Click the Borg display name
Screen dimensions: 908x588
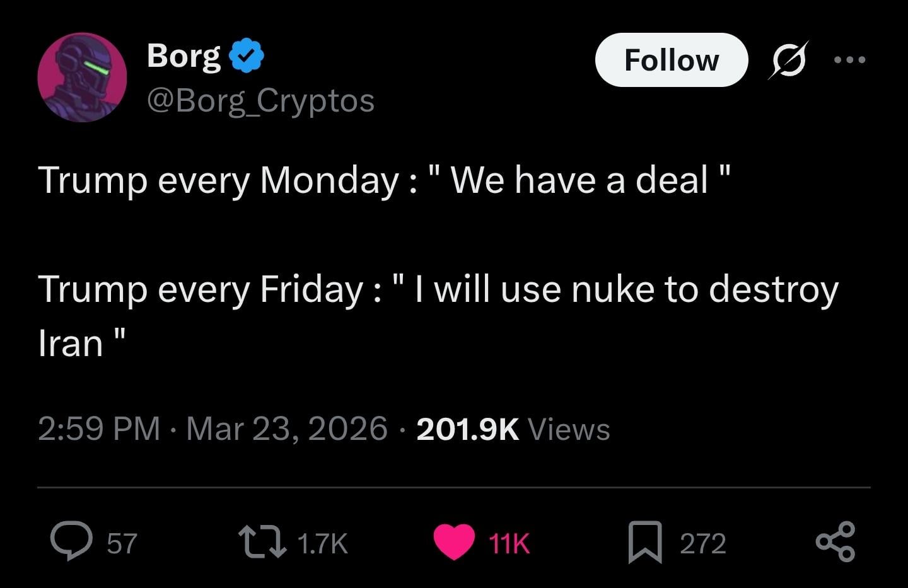[183, 55]
